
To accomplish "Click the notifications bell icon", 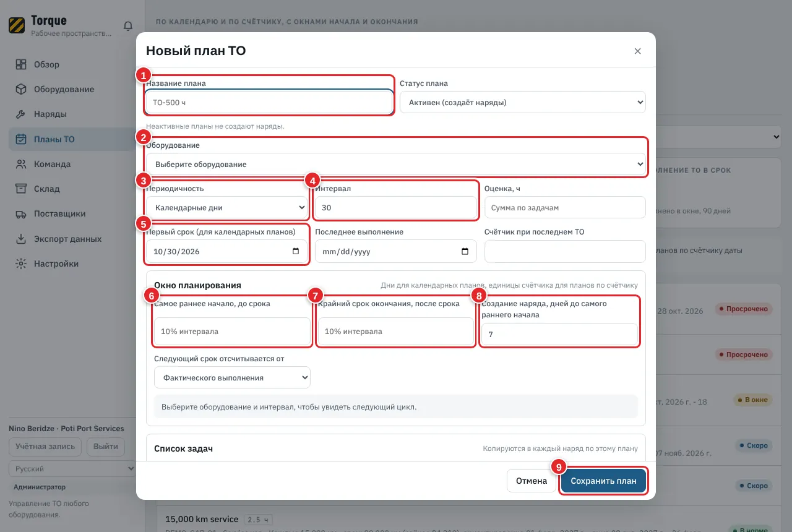I will pos(128,26).
